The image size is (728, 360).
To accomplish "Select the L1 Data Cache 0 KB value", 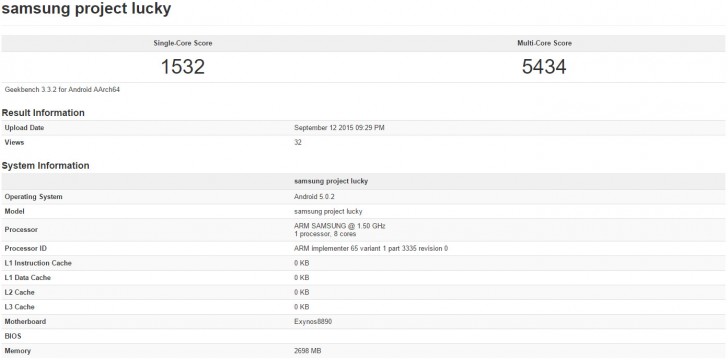I will [302, 278].
